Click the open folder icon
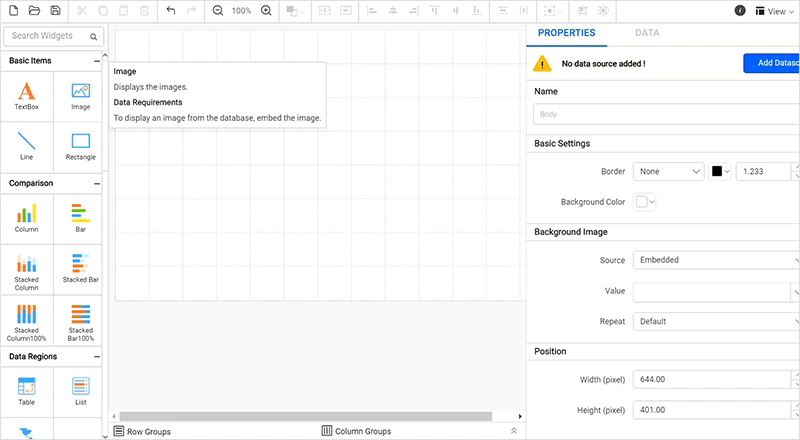800x440 pixels. pos(34,10)
